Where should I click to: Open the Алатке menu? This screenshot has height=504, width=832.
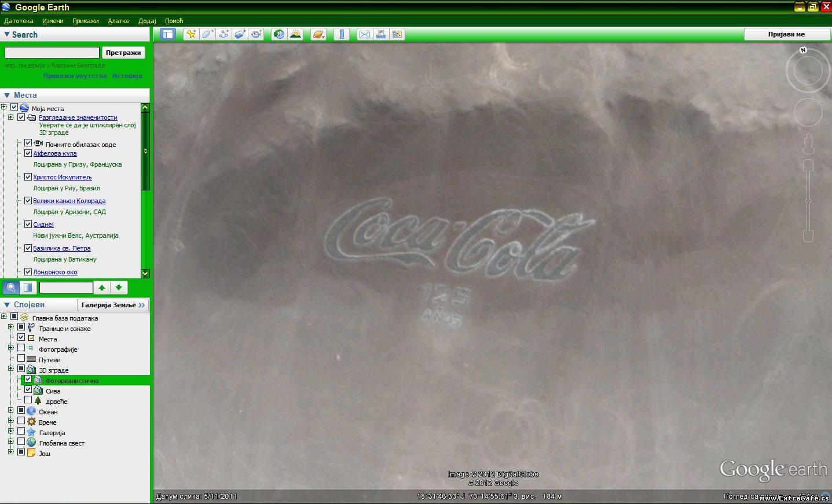119,21
